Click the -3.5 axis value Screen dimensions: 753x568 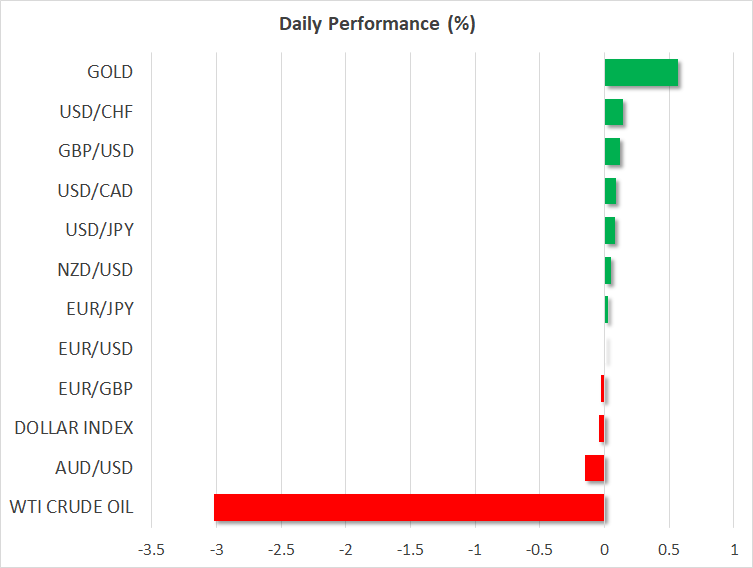(152, 549)
